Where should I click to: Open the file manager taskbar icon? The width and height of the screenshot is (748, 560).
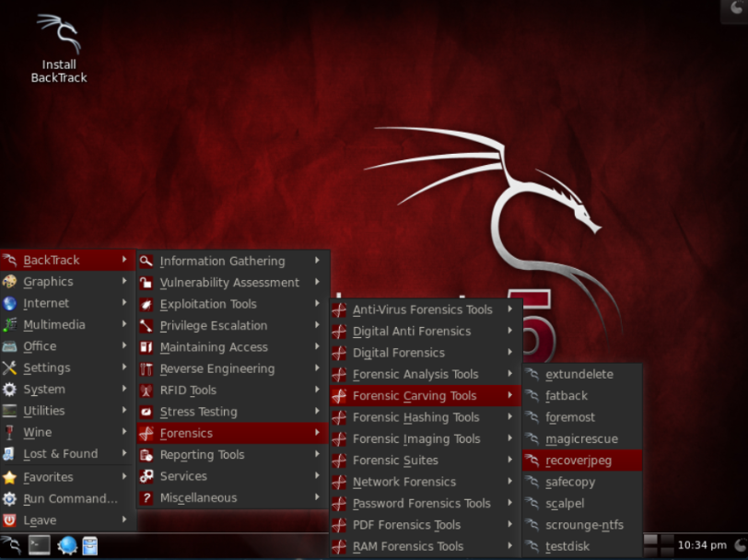coord(89,546)
